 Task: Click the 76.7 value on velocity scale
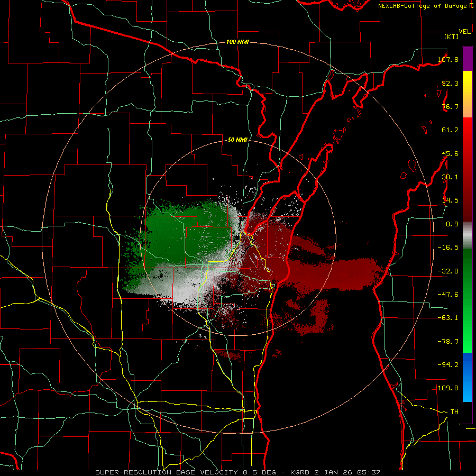(450, 106)
